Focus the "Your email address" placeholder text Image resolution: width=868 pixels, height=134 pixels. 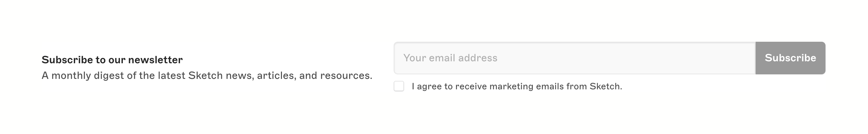coord(450,58)
